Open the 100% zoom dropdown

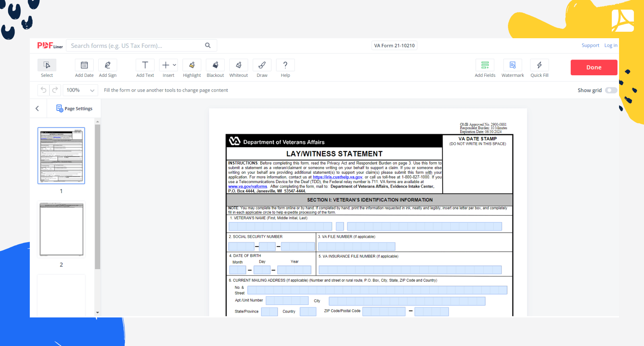(80, 90)
